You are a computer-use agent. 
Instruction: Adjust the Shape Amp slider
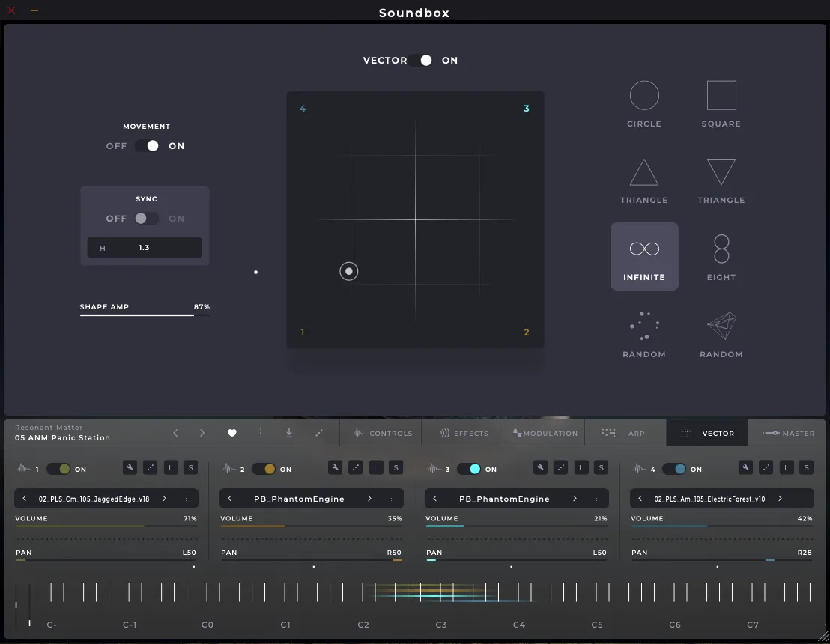click(x=145, y=315)
